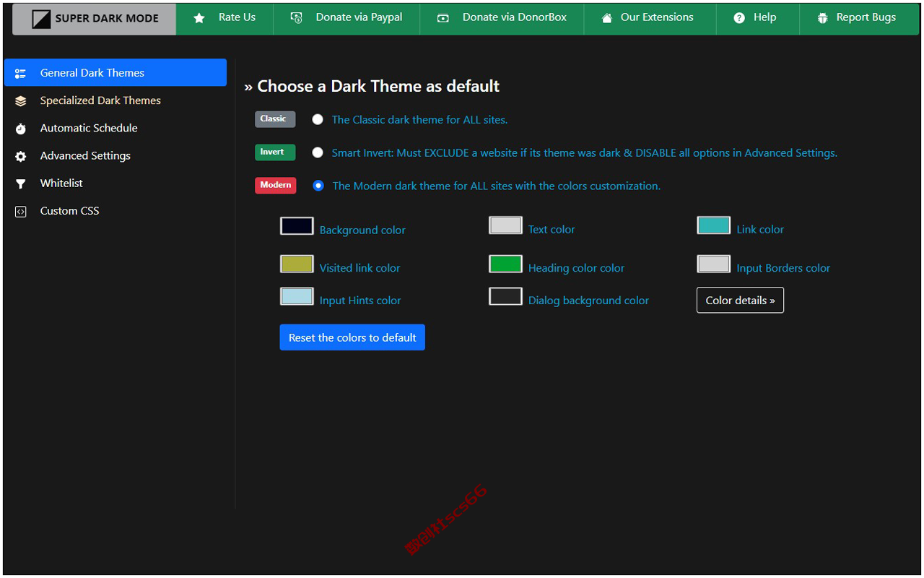This screenshot has height=578, width=924.
Task: Click Reset the colors to default button
Action: tap(352, 337)
